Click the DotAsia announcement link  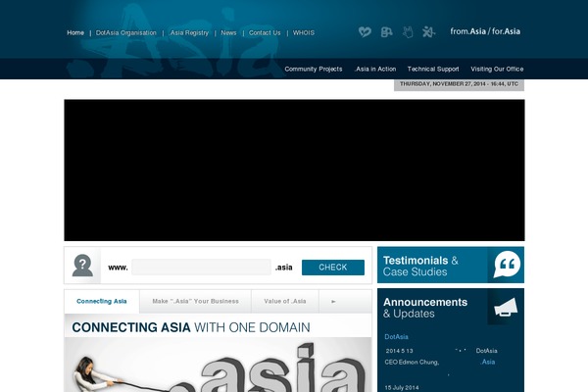[396, 337]
